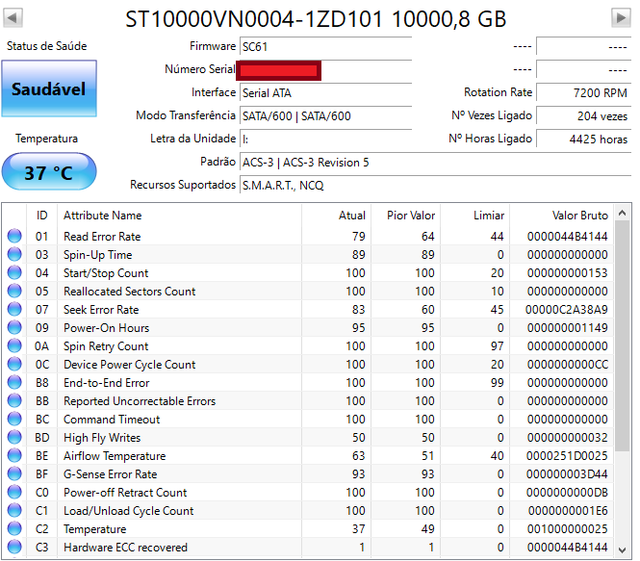Screen dimensions: 640x561
Task: Click the 37 °C temperature button
Action: coord(49,172)
